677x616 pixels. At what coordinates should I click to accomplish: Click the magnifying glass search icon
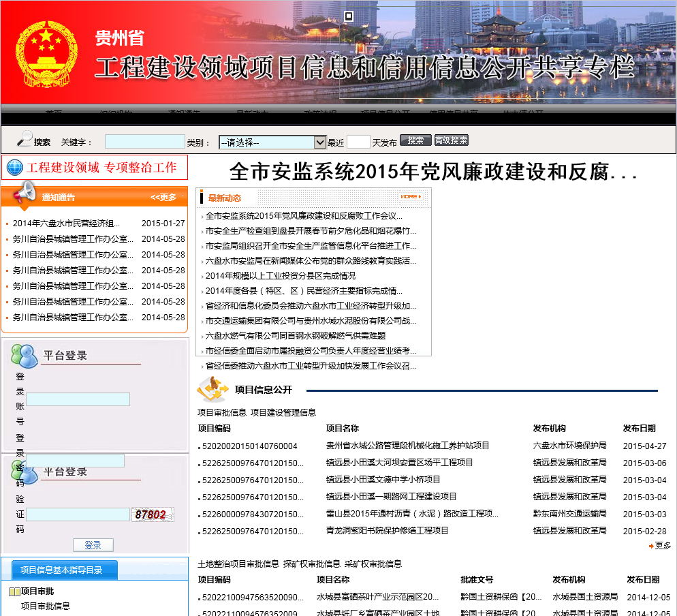[25, 138]
